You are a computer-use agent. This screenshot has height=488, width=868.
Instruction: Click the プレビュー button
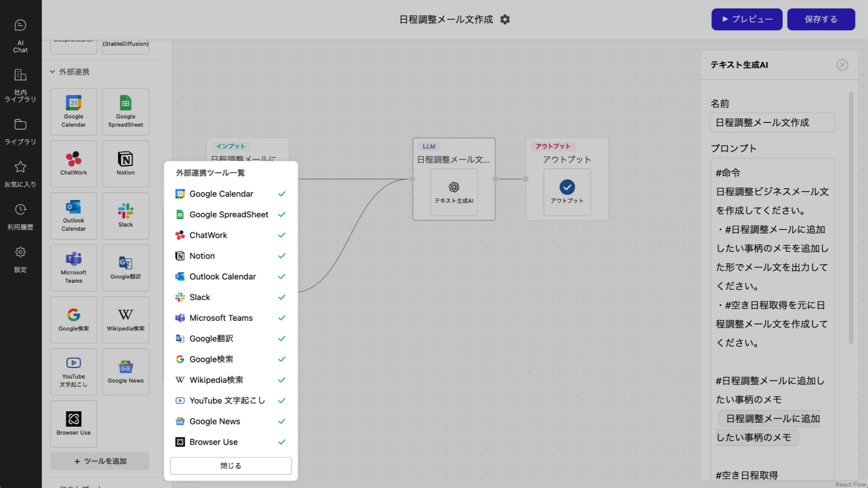pyautogui.click(x=747, y=19)
